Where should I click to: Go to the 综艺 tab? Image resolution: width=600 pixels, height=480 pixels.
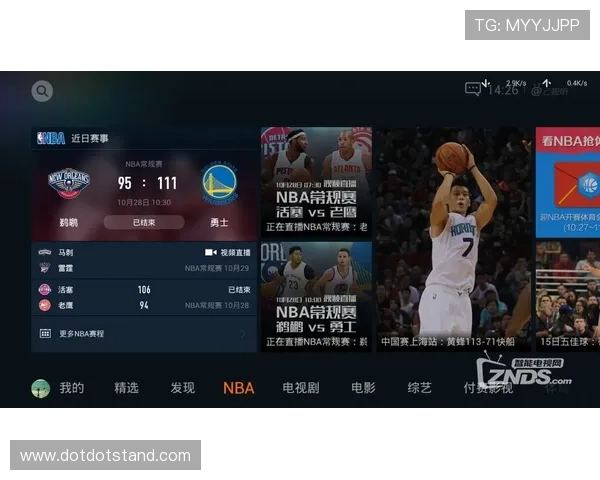[420, 388]
